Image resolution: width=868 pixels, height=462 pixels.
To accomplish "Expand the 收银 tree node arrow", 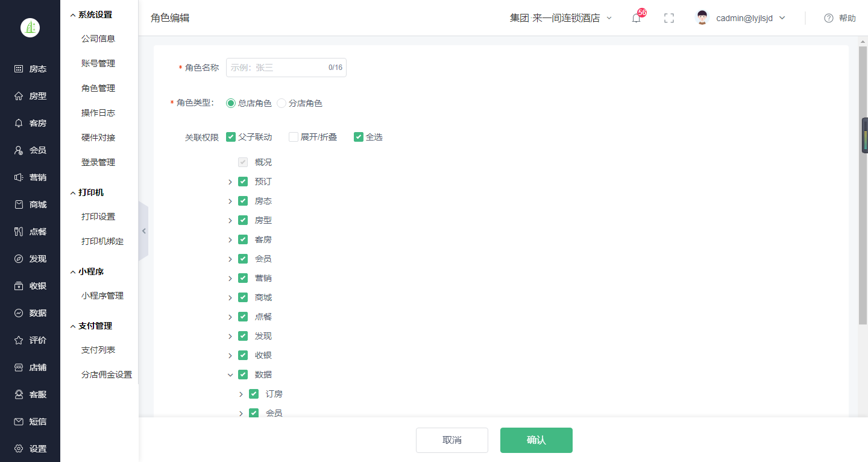I will [x=230, y=355].
